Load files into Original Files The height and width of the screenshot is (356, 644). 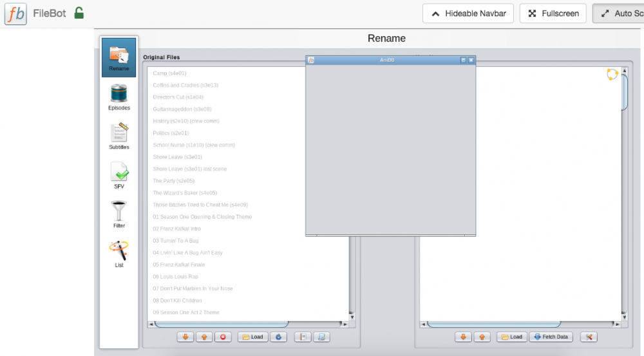(x=252, y=337)
